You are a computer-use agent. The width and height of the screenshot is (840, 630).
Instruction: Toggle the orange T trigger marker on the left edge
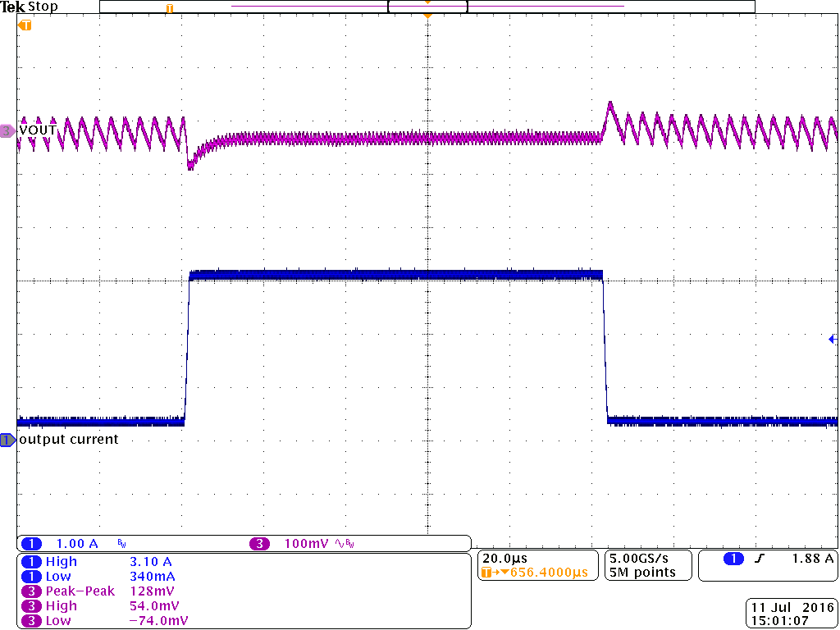click(24, 25)
